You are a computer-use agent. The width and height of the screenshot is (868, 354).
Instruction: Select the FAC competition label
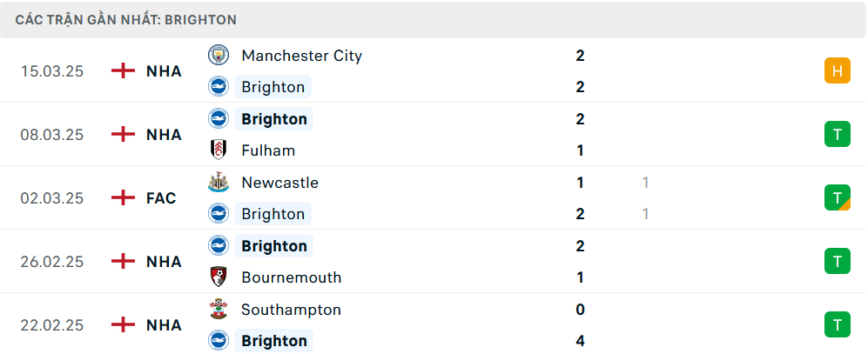pyautogui.click(x=161, y=198)
